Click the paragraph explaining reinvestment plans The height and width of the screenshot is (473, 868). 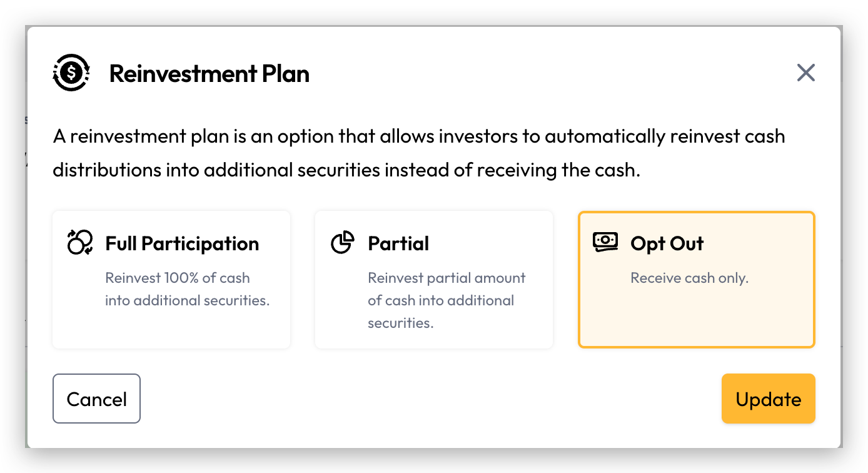(x=419, y=153)
